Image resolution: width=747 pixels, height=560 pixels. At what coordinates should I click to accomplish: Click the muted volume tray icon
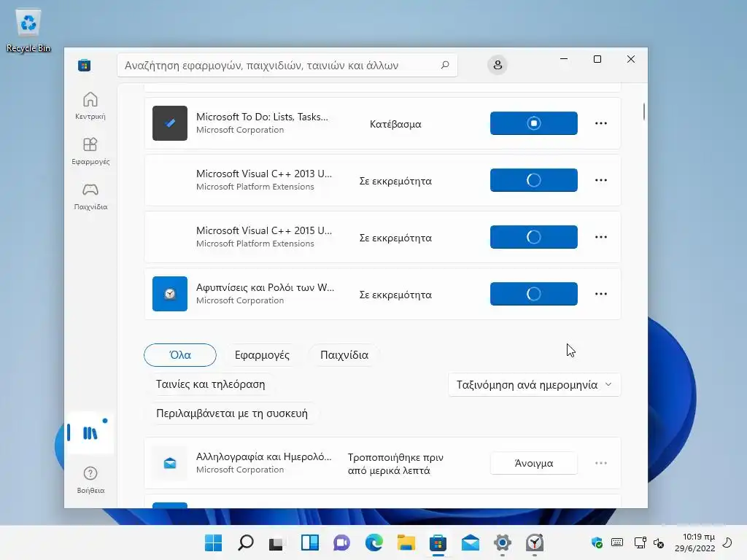point(659,542)
